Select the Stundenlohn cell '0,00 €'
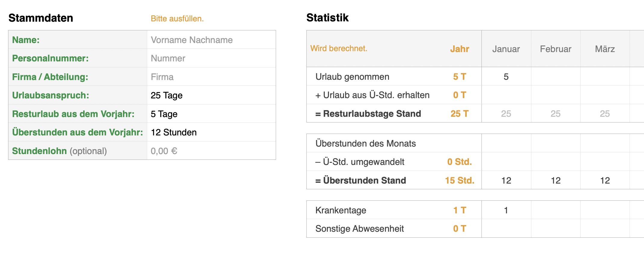The height and width of the screenshot is (260, 644). pos(211,151)
